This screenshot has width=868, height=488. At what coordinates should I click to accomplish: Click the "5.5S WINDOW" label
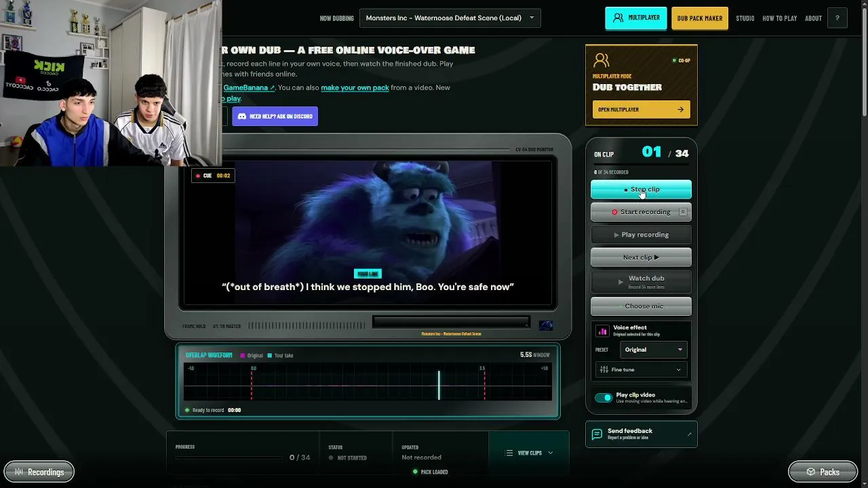pos(535,354)
